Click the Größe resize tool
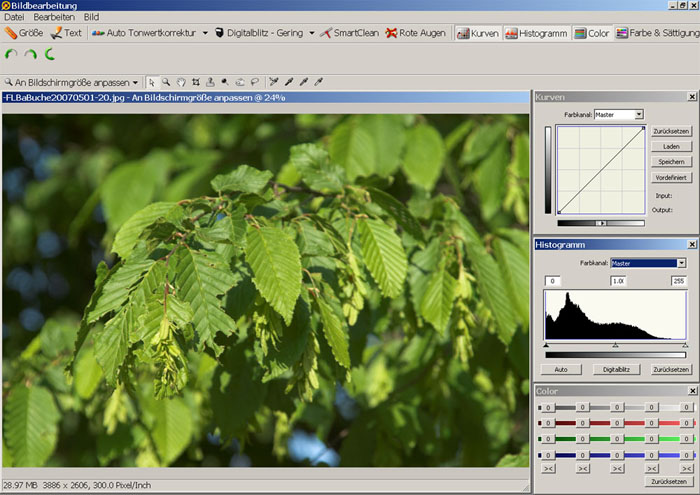Image resolution: width=700 pixels, height=495 pixels. click(x=24, y=33)
